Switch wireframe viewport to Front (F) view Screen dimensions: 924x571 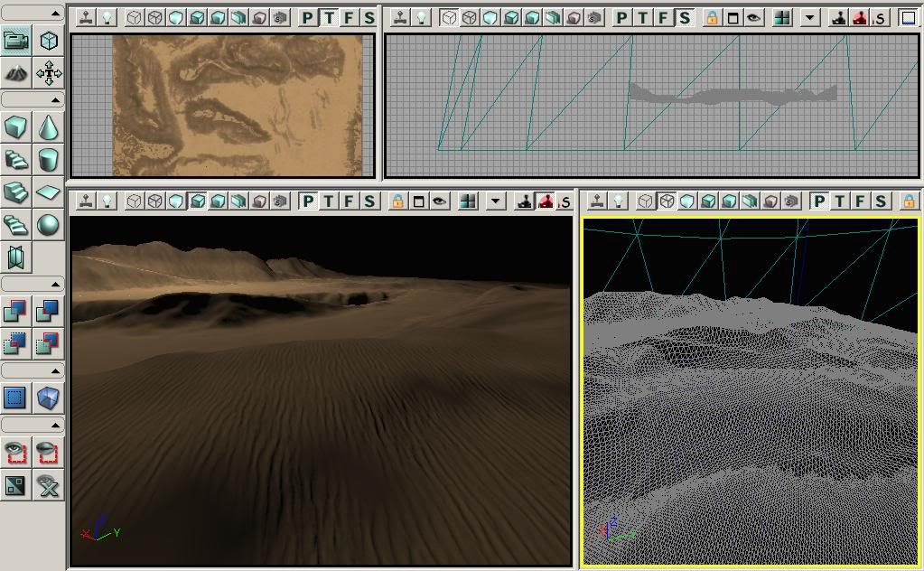(860, 201)
